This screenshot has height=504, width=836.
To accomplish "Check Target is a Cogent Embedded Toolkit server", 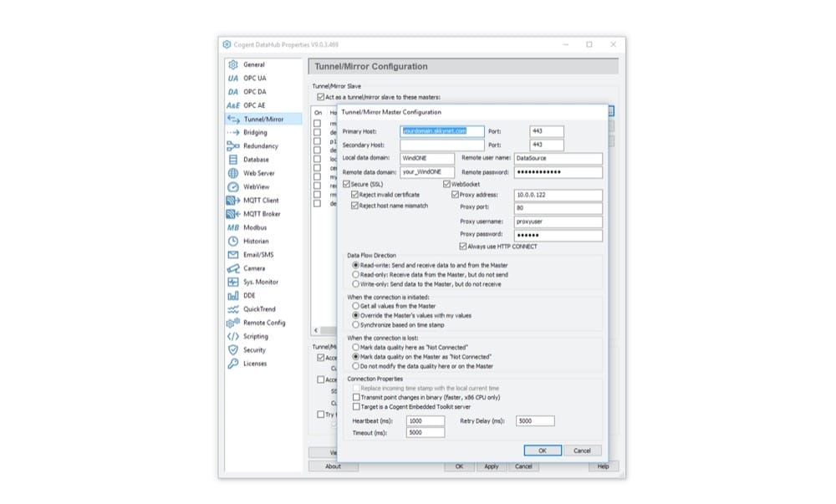I will click(356, 407).
